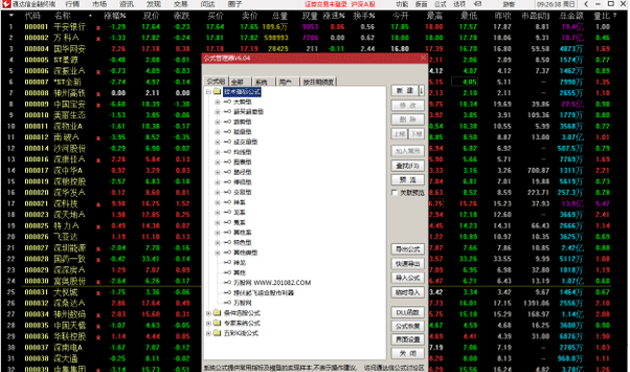Click the R marker in the 大悦城 row
This screenshot has height=372, width=630.
coord(98,293)
